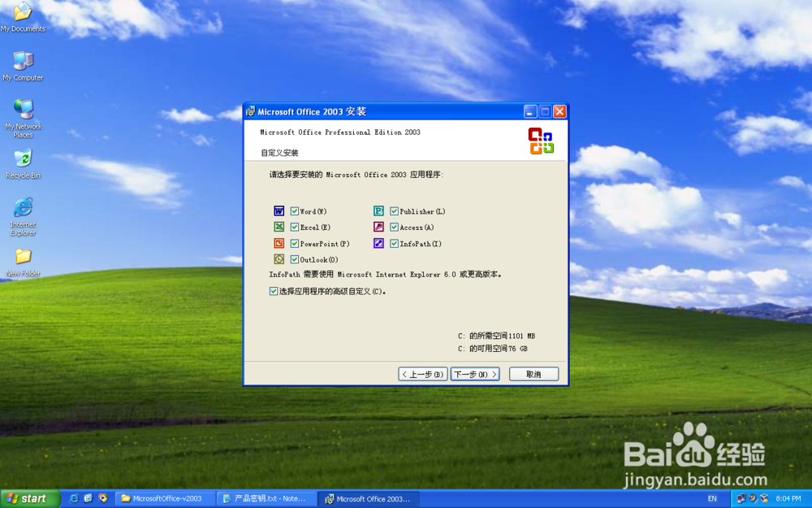The width and height of the screenshot is (812, 508).
Task: Select the My Computer desktop icon
Action: 23,67
